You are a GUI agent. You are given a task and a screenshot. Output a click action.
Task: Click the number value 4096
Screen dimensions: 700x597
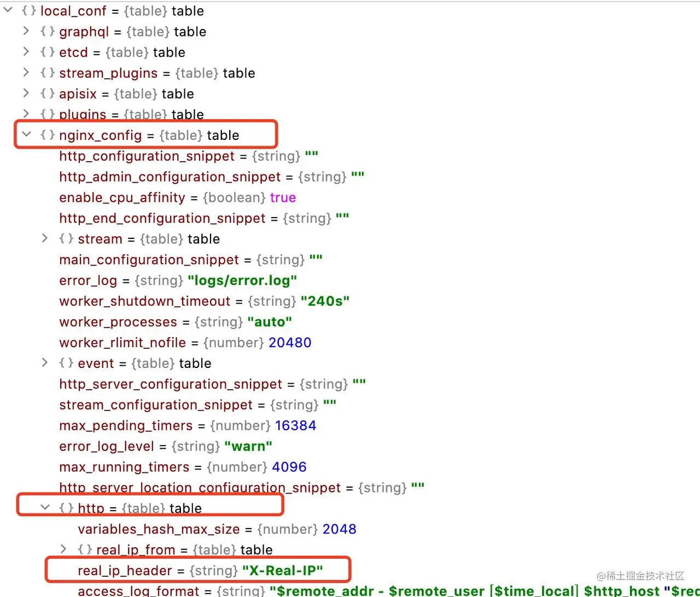point(289,467)
